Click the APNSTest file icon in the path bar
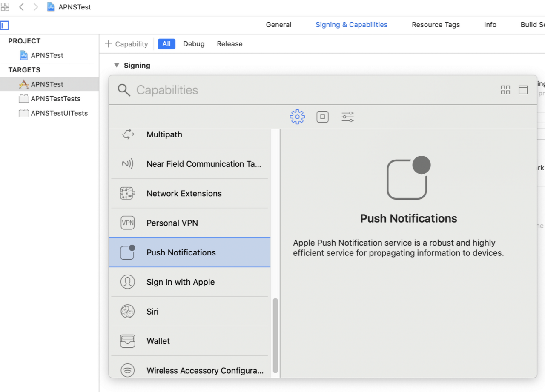Viewport: 545px width, 392px height. (x=51, y=7)
